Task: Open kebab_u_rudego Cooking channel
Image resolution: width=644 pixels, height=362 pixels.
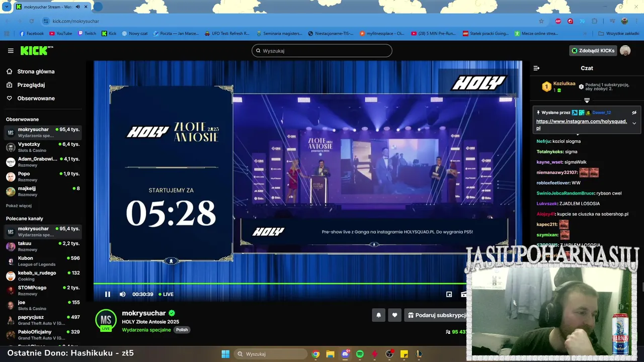Action: click(42, 276)
